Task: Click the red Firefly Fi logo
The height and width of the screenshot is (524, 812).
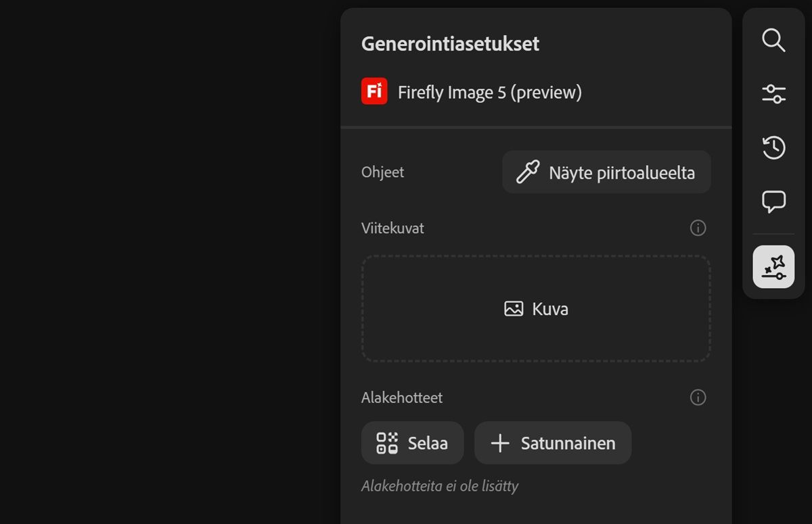Action: 374,91
